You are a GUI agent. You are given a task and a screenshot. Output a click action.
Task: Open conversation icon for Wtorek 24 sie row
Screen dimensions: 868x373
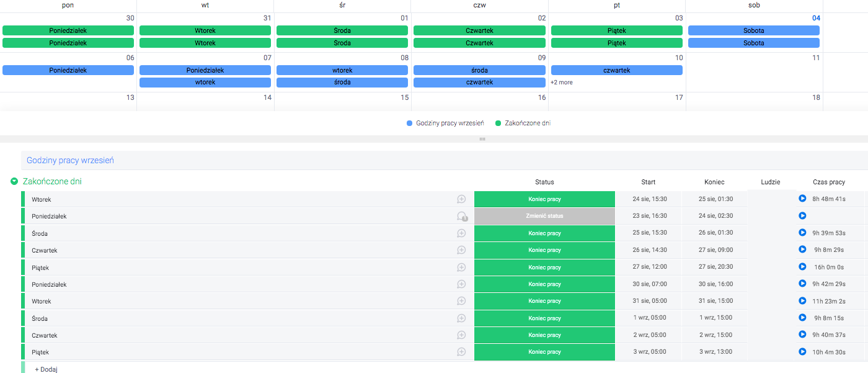tap(461, 199)
